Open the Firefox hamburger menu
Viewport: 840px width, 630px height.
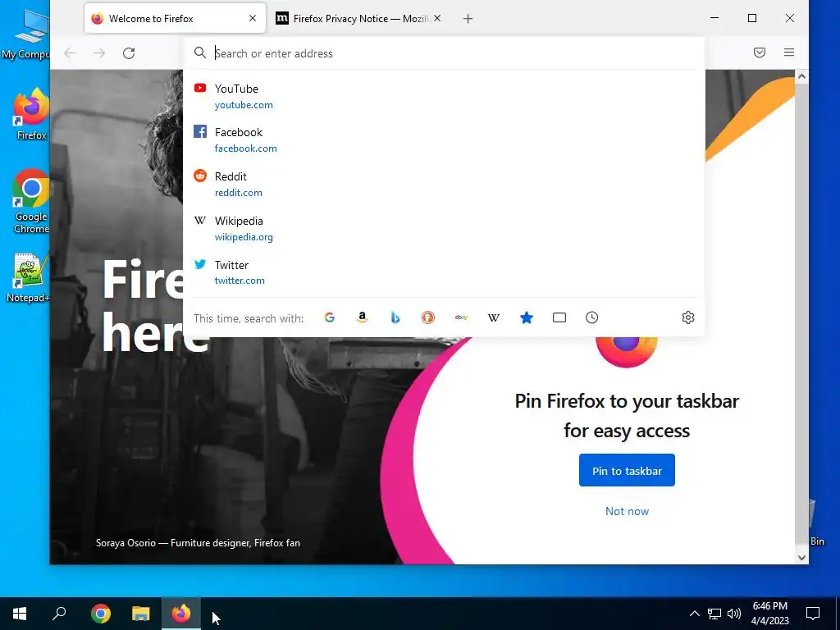789,52
